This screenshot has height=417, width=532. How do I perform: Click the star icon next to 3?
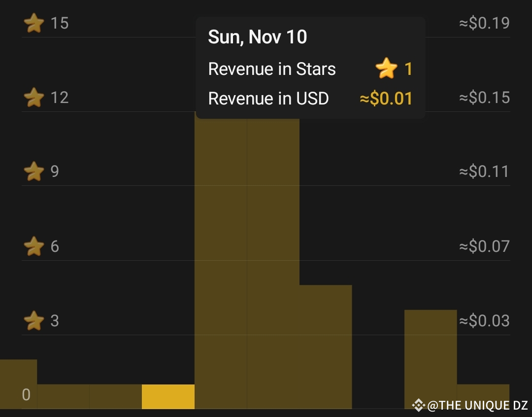click(34, 320)
